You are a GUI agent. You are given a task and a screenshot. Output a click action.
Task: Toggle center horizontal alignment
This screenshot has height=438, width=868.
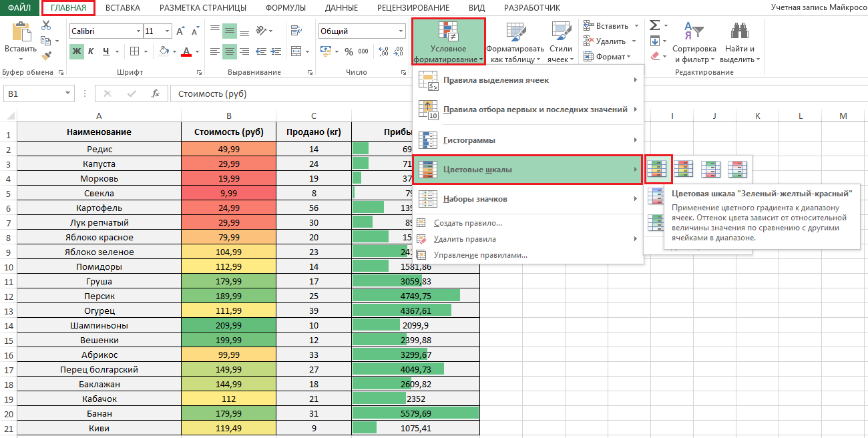230,51
